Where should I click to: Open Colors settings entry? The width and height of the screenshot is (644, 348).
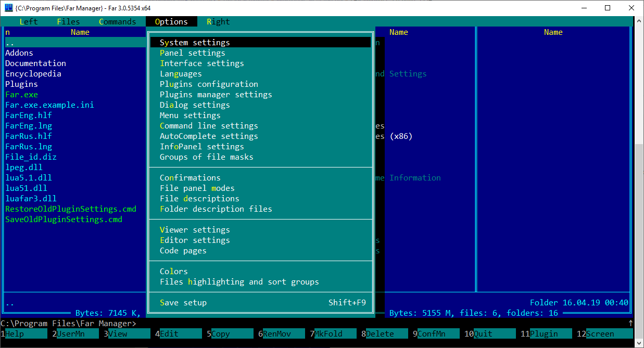(x=174, y=272)
